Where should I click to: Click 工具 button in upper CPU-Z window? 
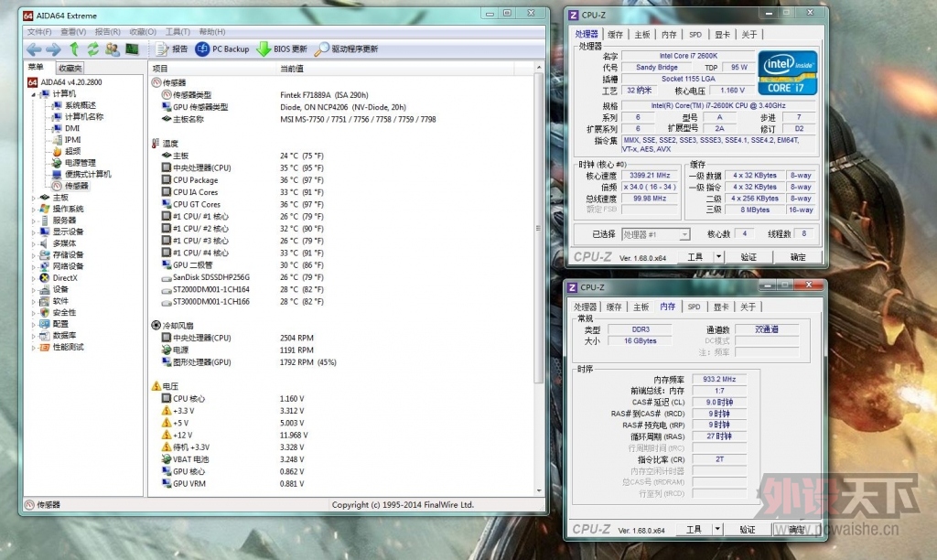tap(695, 257)
